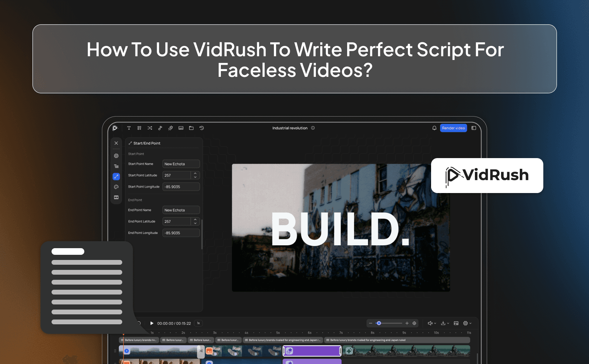Click the Industrial revolution project title
Image resolution: width=589 pixels, height=364 pixels.
pyautogui.click(x=290, y=128)
